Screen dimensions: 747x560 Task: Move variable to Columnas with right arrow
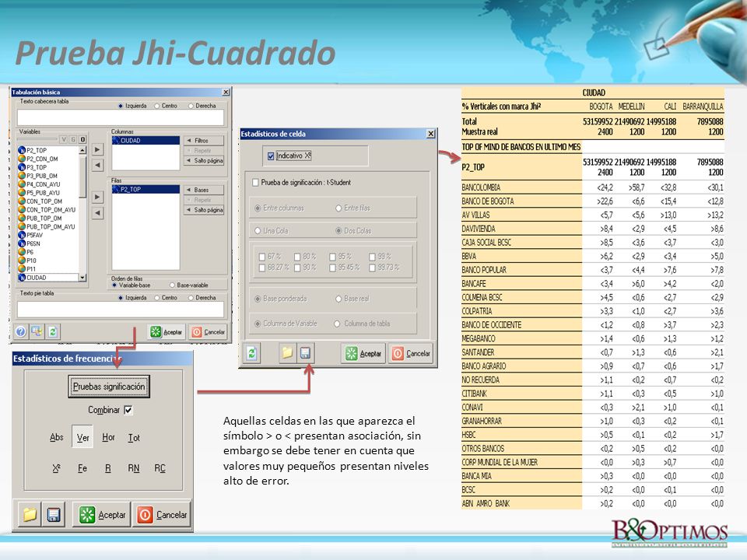97,149
